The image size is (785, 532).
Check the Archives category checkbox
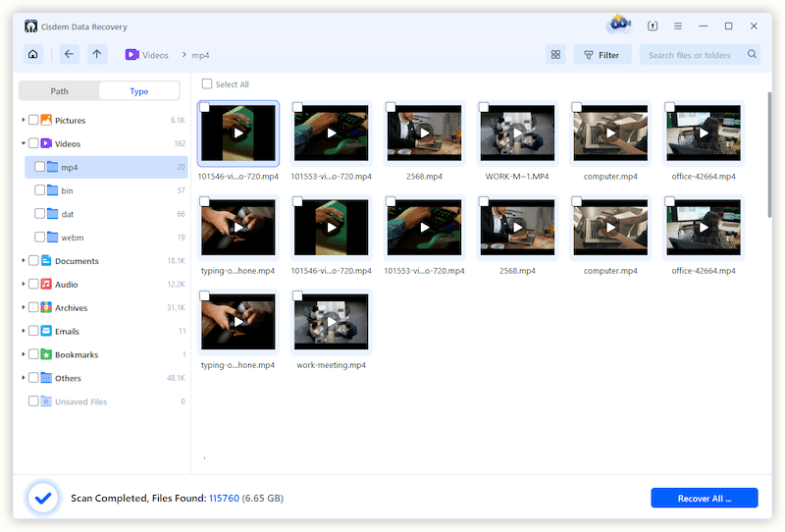[x=33, y=307]
